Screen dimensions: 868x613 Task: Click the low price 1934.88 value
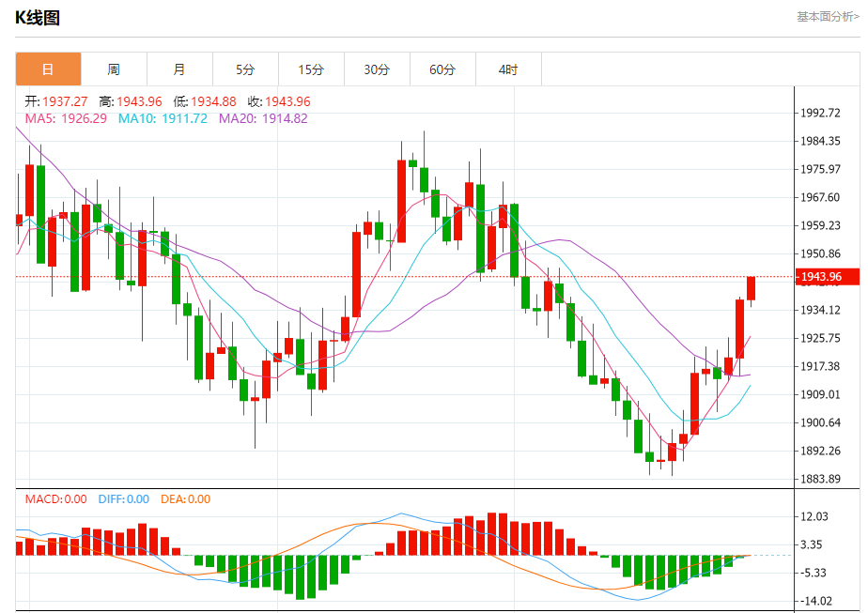(213, 101)
